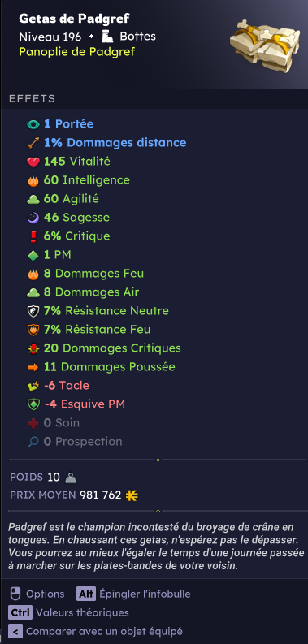
Task: Click the heart icon beside Vitalité
Action: [x=33, y=162]
